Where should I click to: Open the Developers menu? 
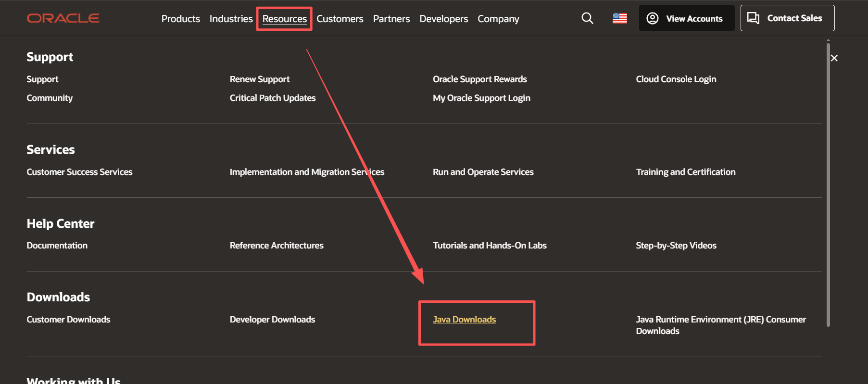(x=443, y=19)
